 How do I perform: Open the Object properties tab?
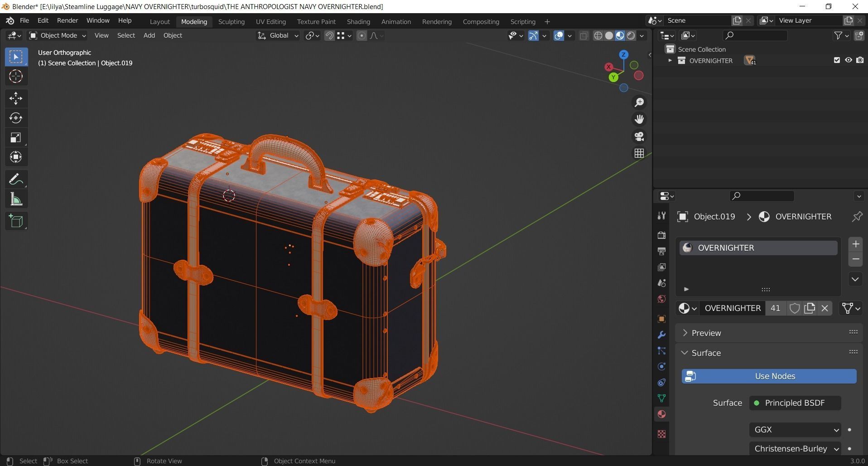pos(661,319)
